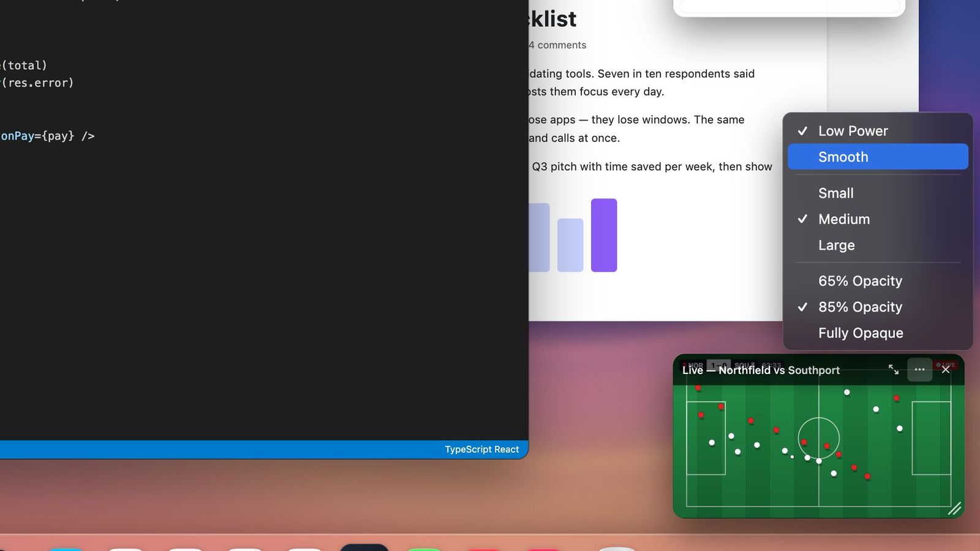The image size is (980, 551).
Task: Click the (res.error) code line in editor
Action: [x=37, y=83]
